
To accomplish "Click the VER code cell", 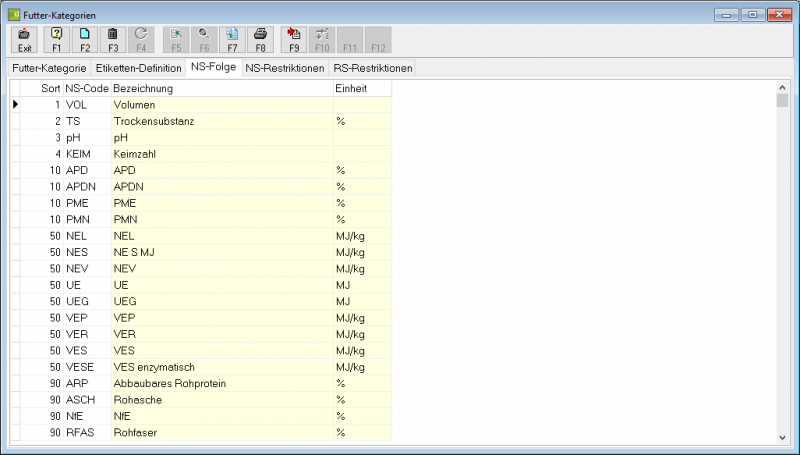I will [87, 334].
